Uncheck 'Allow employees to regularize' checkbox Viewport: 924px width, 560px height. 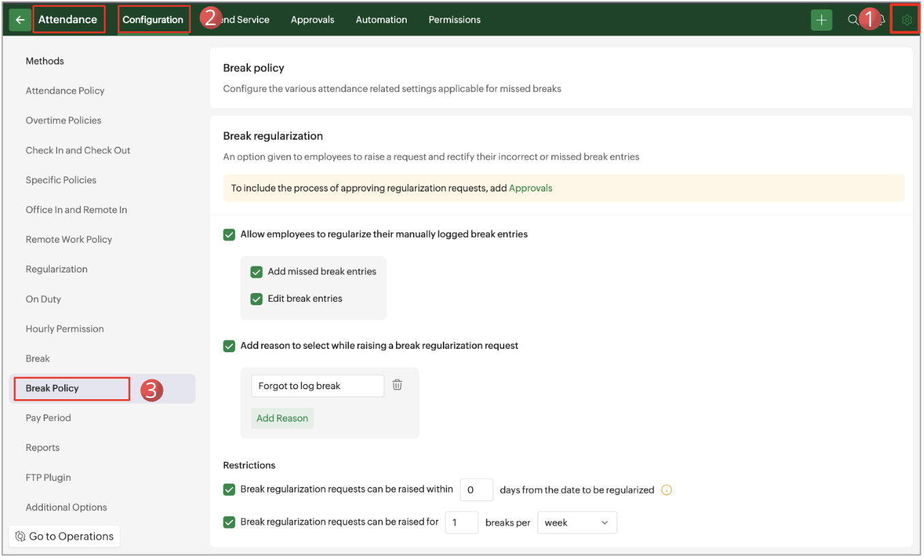(230, 234)
